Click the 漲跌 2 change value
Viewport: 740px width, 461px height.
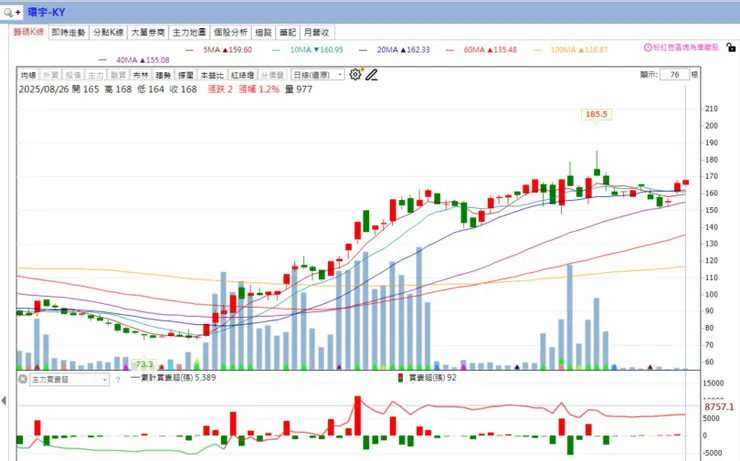click(220, 89)
